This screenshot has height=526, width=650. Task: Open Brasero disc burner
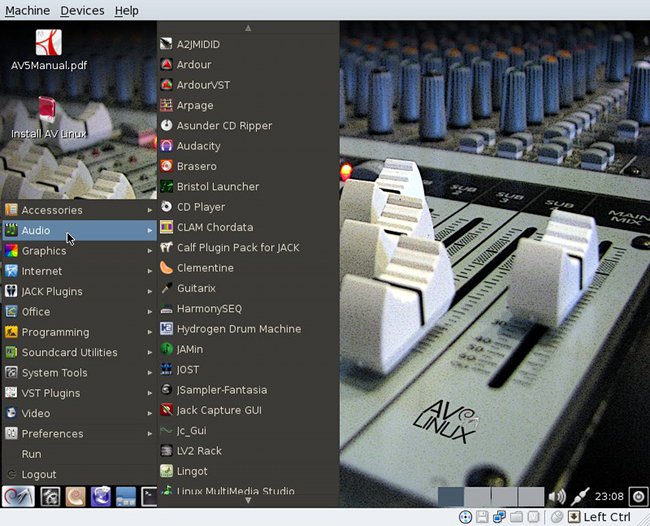click(248, 166)
